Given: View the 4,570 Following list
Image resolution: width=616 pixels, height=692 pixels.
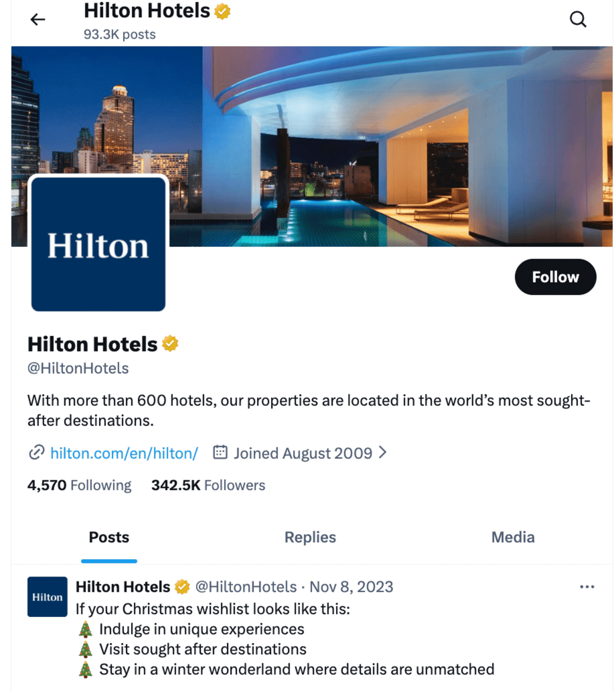Looking at the screenshot, I should point(79,485).
